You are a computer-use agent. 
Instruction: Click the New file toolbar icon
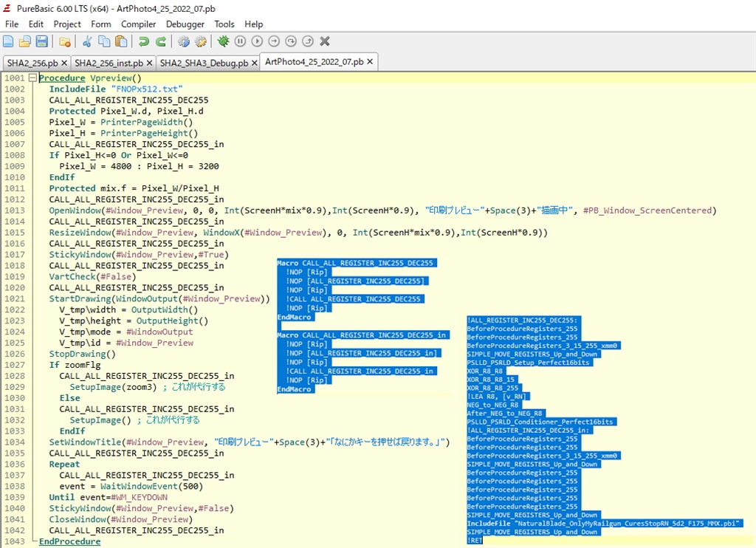[x=8, y=41]
